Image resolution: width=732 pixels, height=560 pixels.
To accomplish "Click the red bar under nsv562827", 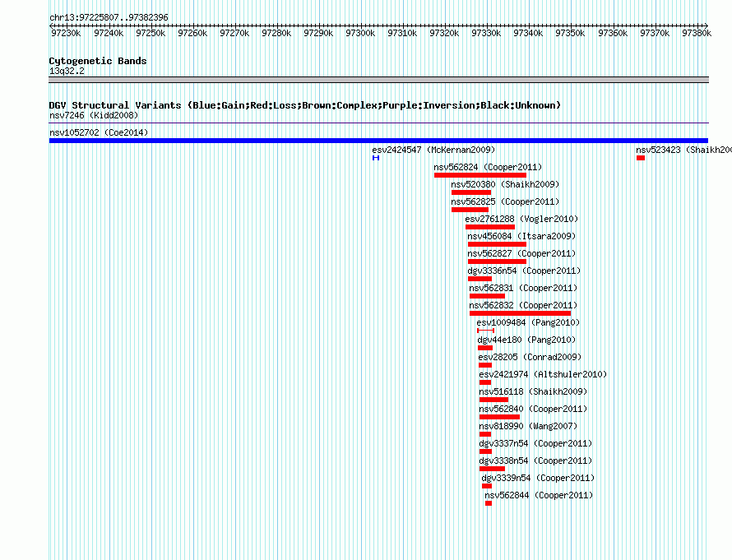I will 497,261.
